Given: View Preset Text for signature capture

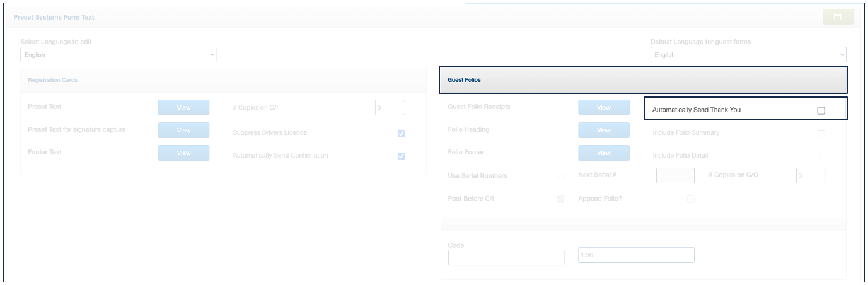Looking at the screenshot, I should pyautogui.click(x=183, y=131).
